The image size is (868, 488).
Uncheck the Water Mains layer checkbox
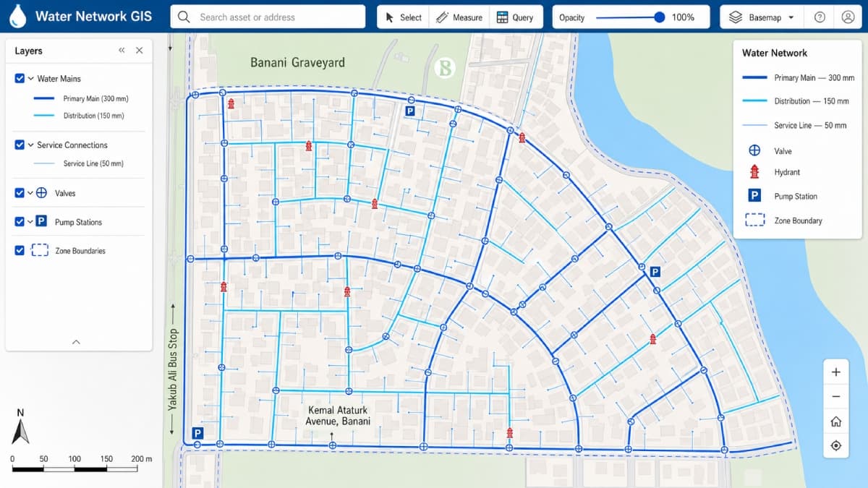tap(20, 78)
